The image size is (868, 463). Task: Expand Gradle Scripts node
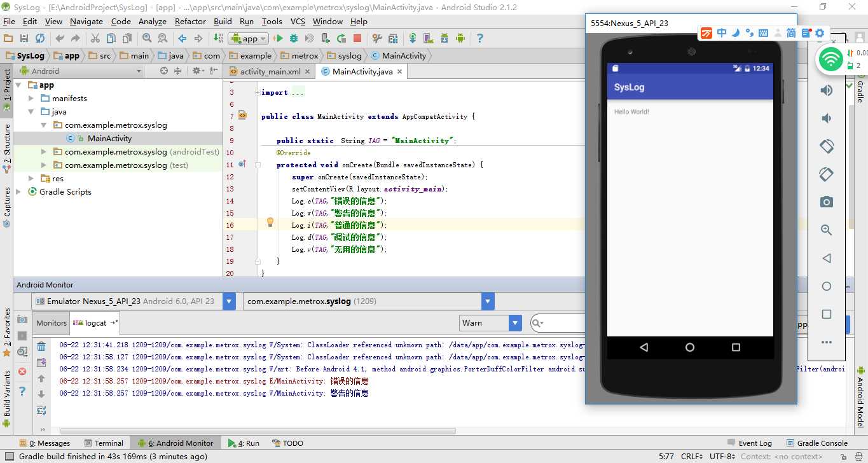(19, 192)
